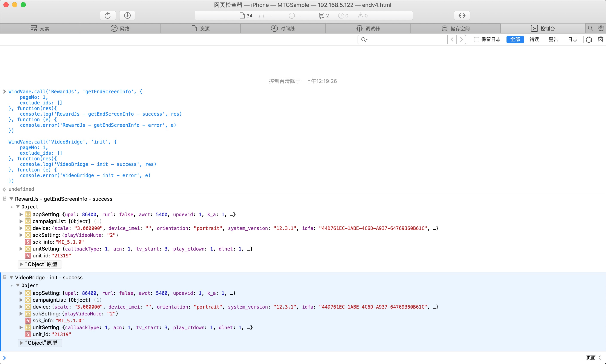Switch to the 储存空间 tab
This screenshot has height=364, width=606.
tap(455, 28)
